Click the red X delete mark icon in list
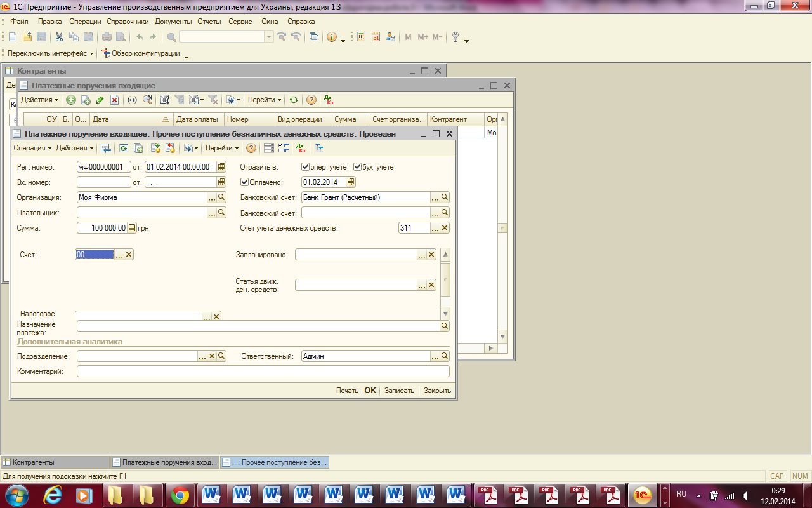 (114, 100)
